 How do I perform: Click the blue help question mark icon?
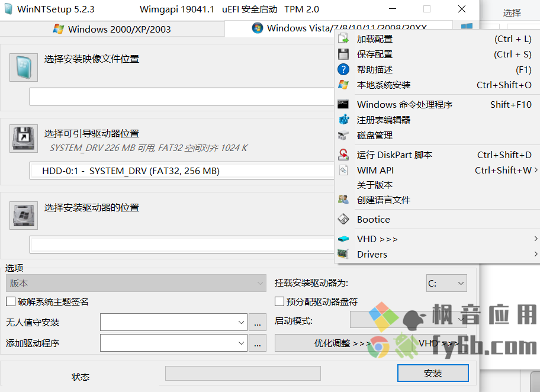(x=343, y=70)
